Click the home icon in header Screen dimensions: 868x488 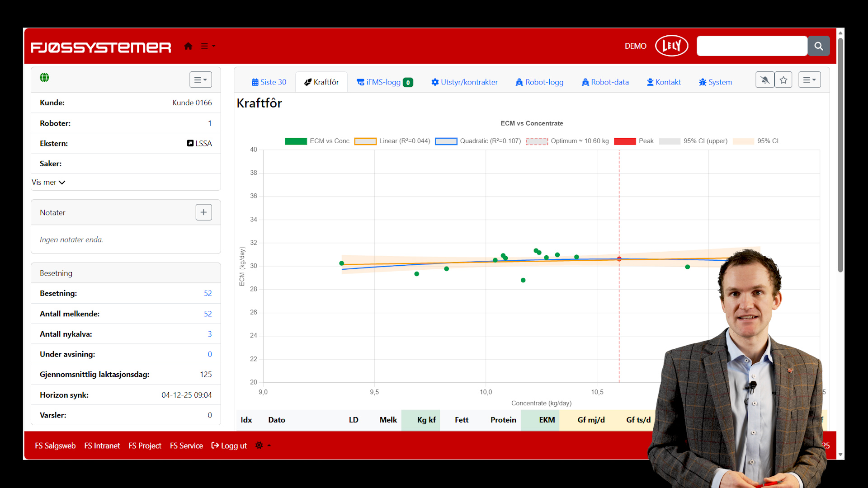click(x=188, y=46)
